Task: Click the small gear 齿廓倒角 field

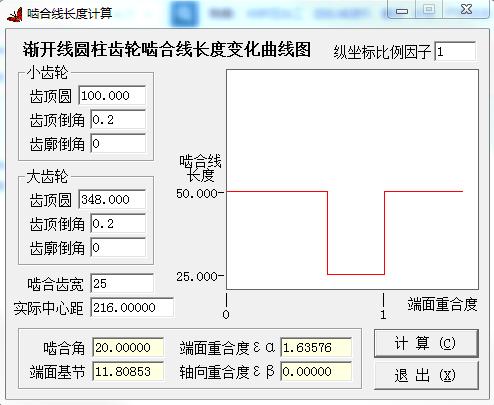Action: tap(118, 144)
